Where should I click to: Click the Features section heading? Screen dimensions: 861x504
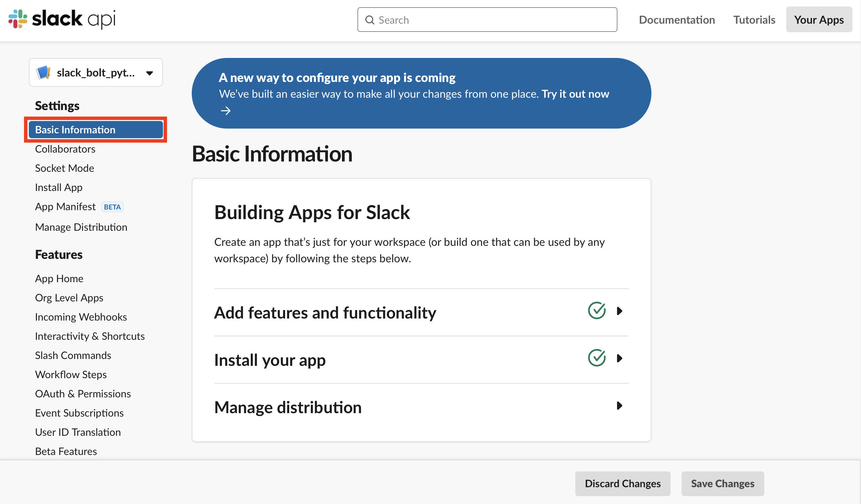pos(59,254)
